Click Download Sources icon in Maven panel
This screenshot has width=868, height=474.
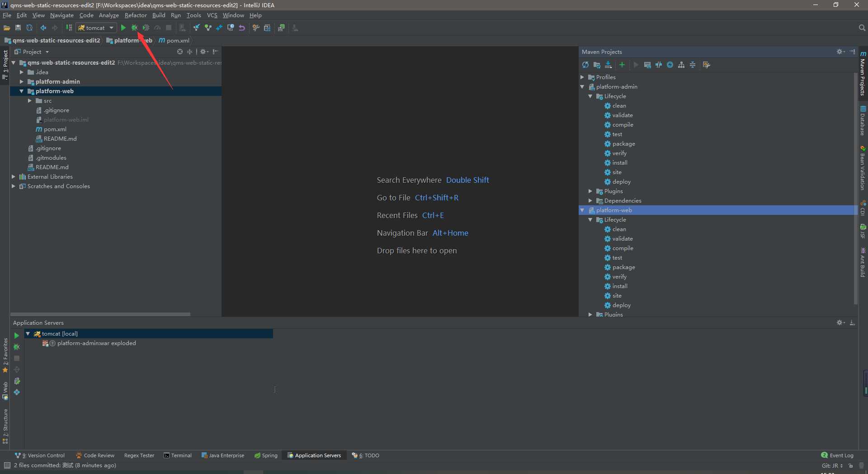click(608, 65)
